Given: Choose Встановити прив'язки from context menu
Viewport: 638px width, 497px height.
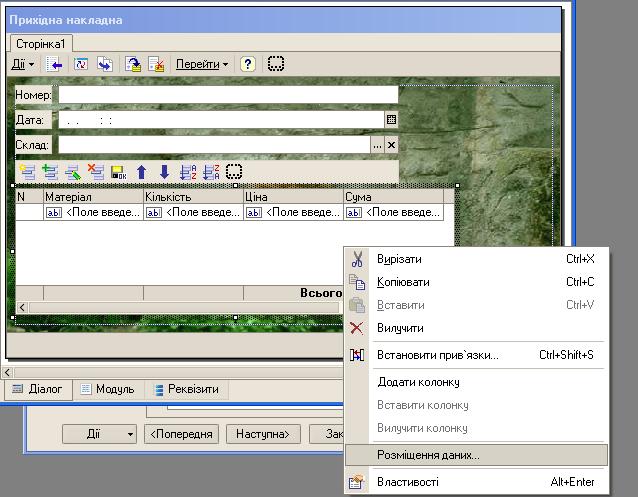Looking at the screenshot, I should pyautogui.click(x=476, y=355).
